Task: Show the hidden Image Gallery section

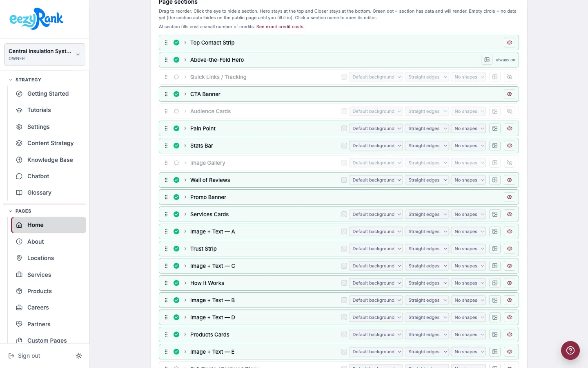Action: click(x=510, y=163)
